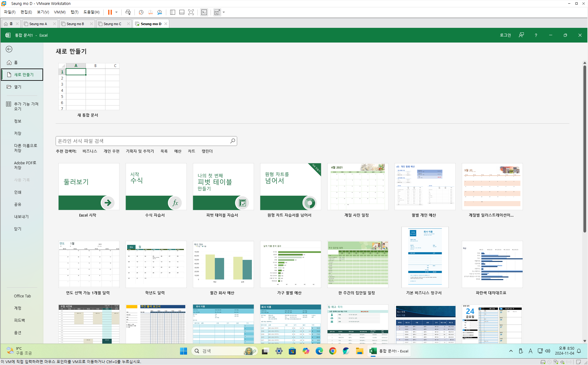Show hidden system tray icons chevron

point(511,351)
